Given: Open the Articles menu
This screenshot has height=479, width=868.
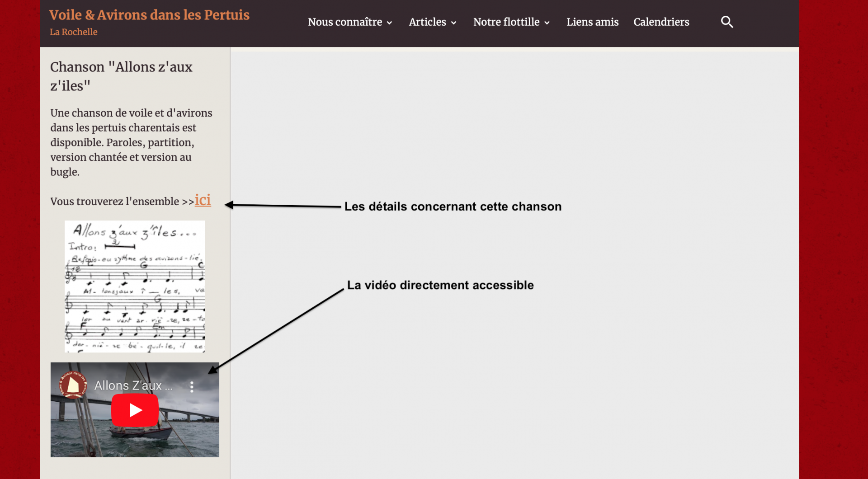Looking at the screenshot, I should point(427,22).
